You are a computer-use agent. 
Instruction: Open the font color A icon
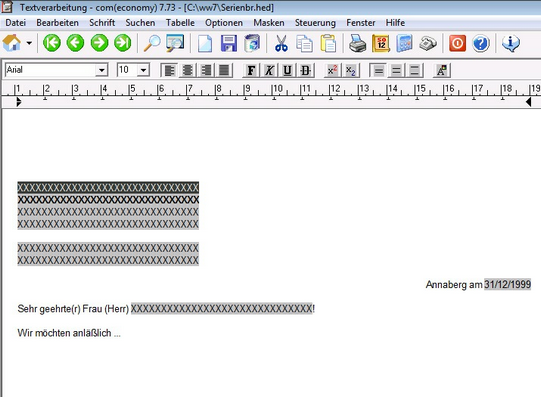click(x=442, y=71)
